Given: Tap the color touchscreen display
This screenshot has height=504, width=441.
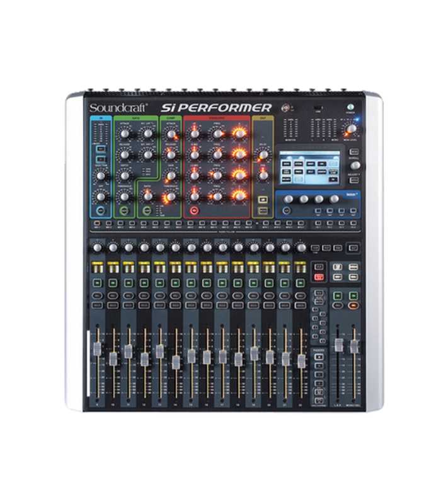Looking at the screenshot, I should [x=310, y=168].
